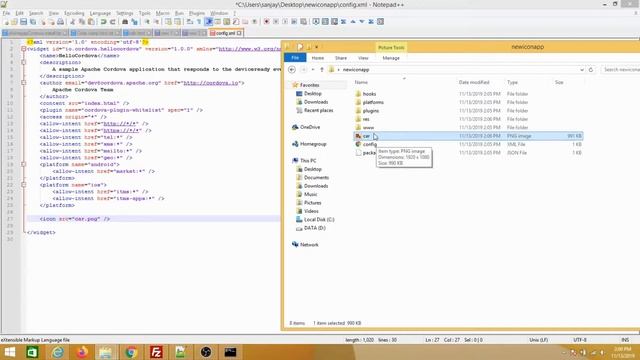
Task: Click the Zoom In toolbar icon
Action: click(x=147, y=22)
